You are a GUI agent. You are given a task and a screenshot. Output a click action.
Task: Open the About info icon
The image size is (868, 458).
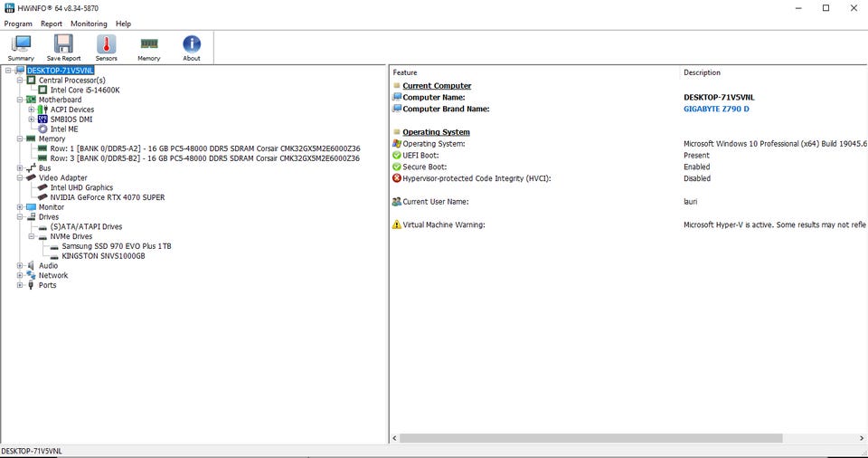click(192, 43)
